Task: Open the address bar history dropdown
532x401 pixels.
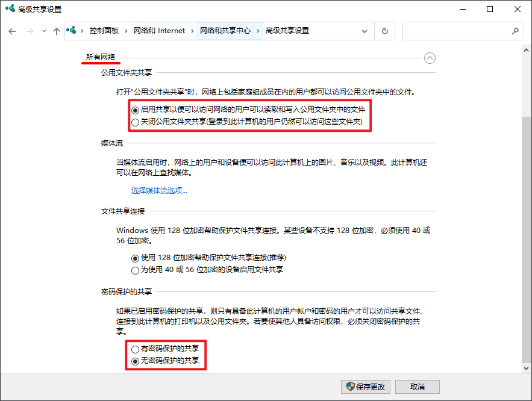Action: coord(365,31)
